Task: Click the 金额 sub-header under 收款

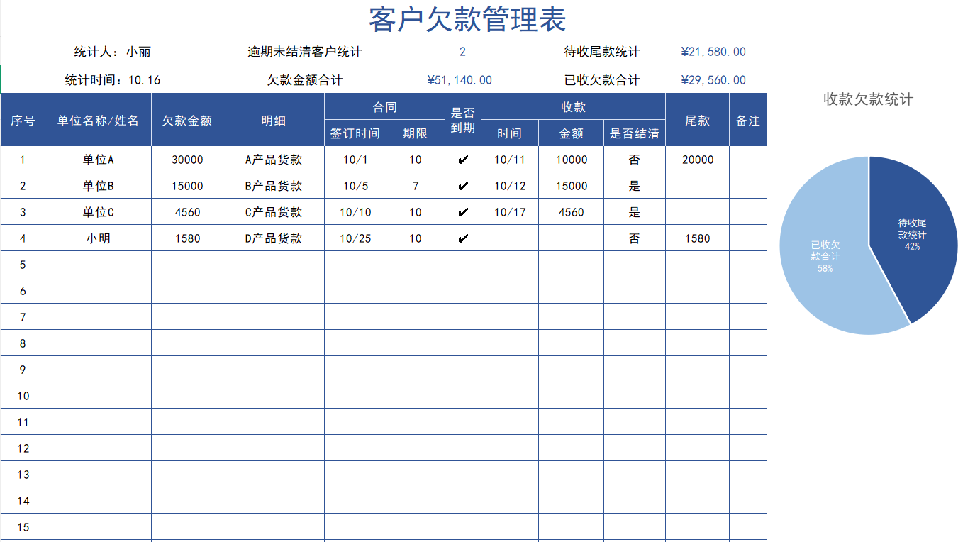Action: click(x=572, y=133)
